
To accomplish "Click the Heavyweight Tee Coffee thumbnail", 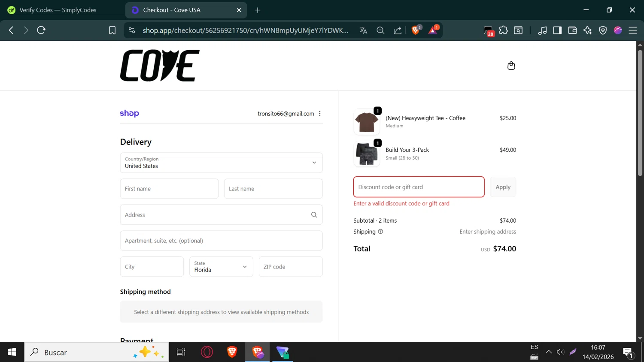I will 367,122.
